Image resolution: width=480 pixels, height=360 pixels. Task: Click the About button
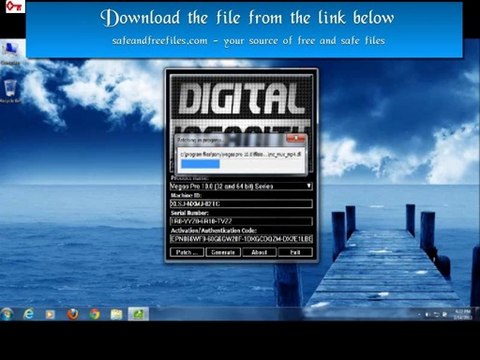pos(259,252)
